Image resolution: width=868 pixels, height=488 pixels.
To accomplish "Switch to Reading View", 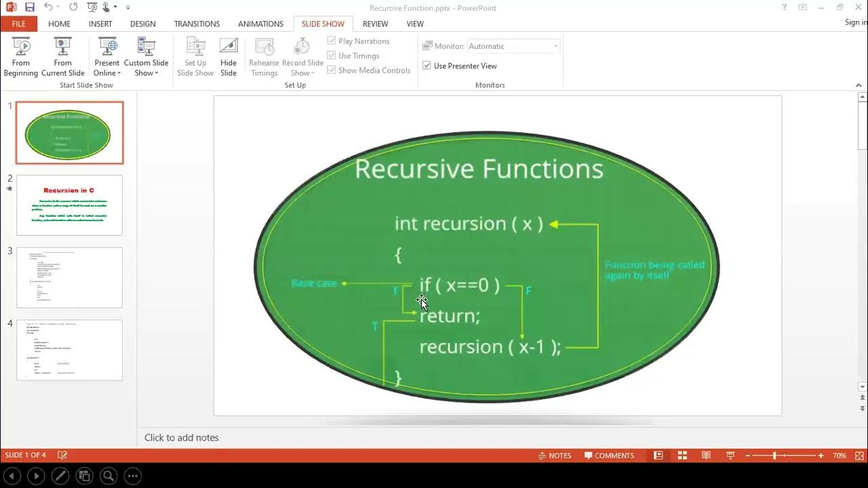I will (x=706, y=455).
